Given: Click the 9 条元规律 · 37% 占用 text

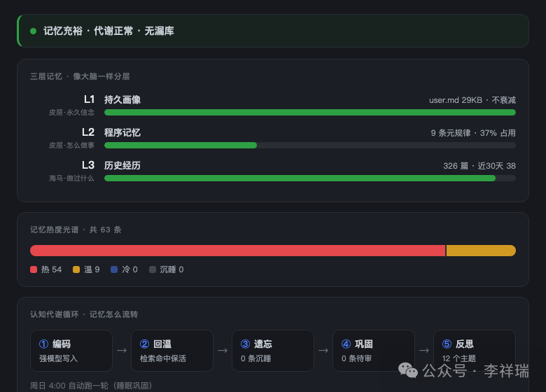Looking at the screenshot, I should coord(473,133).
